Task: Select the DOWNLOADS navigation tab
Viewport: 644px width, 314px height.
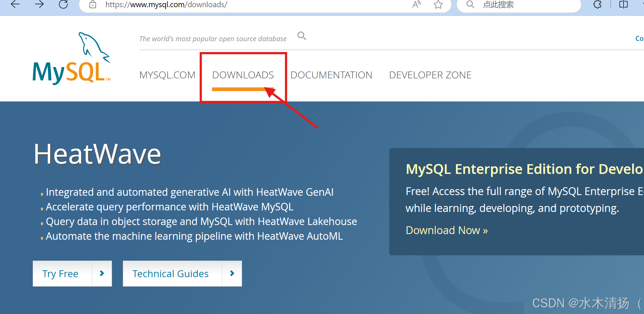Action: (x=243, y=75)
